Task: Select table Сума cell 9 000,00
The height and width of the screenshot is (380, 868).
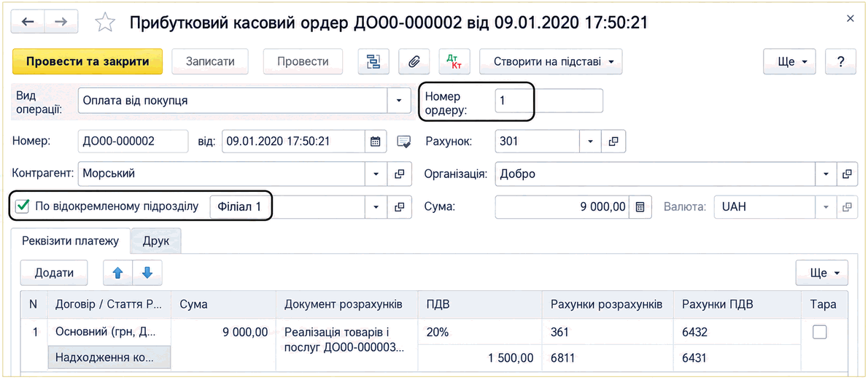Action: coord(224,344)
